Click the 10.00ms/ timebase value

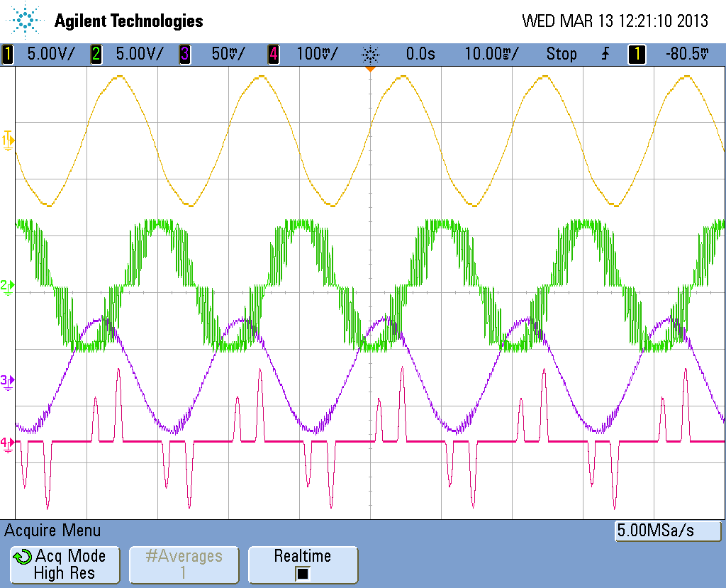(492, 54)
